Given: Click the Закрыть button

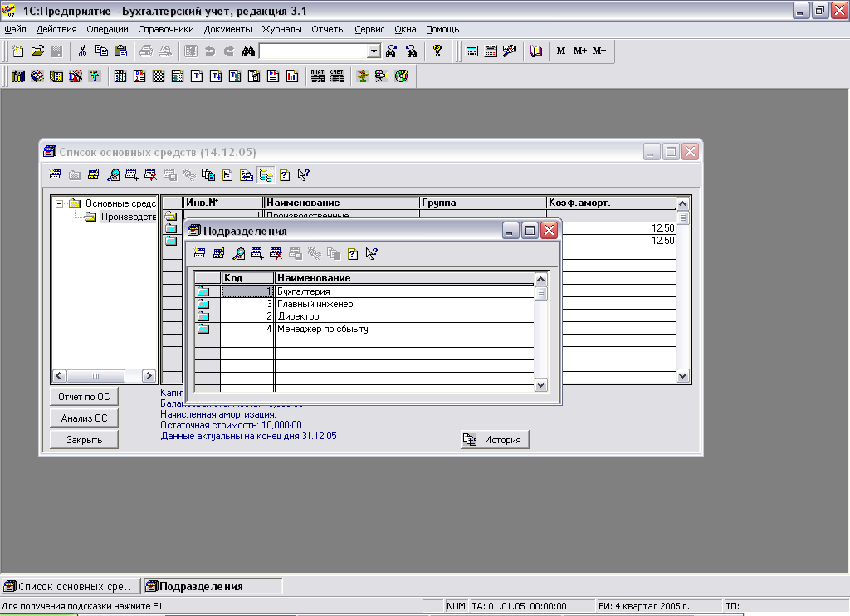Looking at the screenshot, I should point(84,440).
